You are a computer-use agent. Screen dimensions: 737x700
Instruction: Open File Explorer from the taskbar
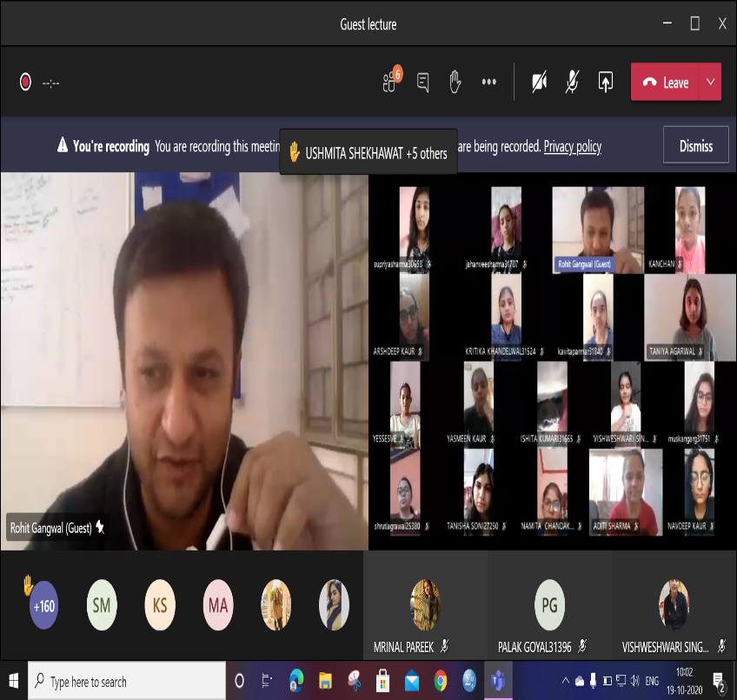324,681
